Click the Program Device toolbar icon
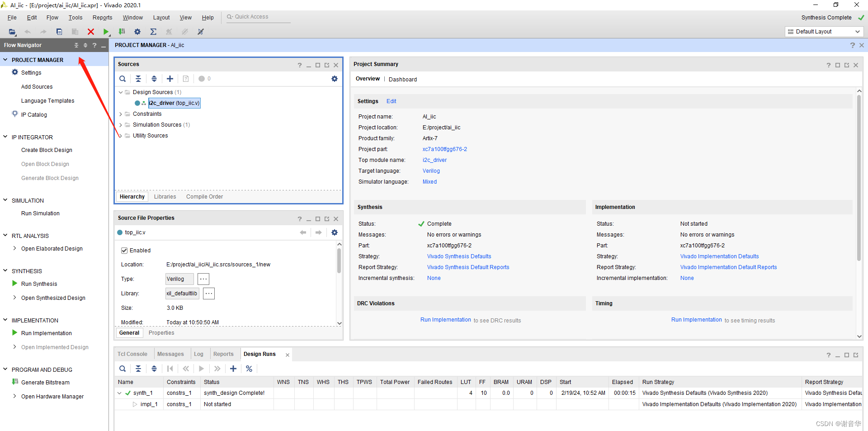Screen dimensions: 868x431 coord(122,32)
